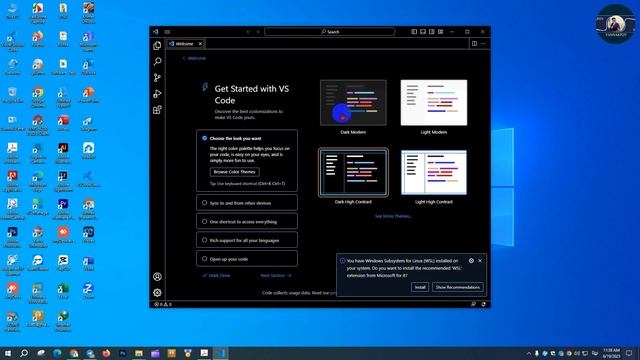Select the Open up your code step
This screenshot has height=360, width=640.
pos(247,259)
